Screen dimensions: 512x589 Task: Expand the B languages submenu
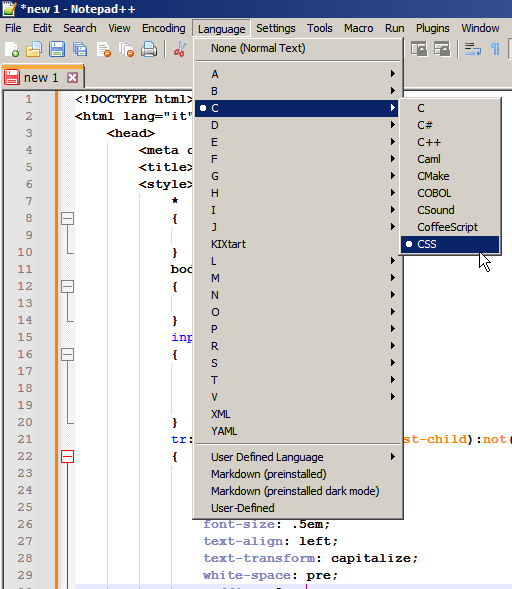point(298,91)
